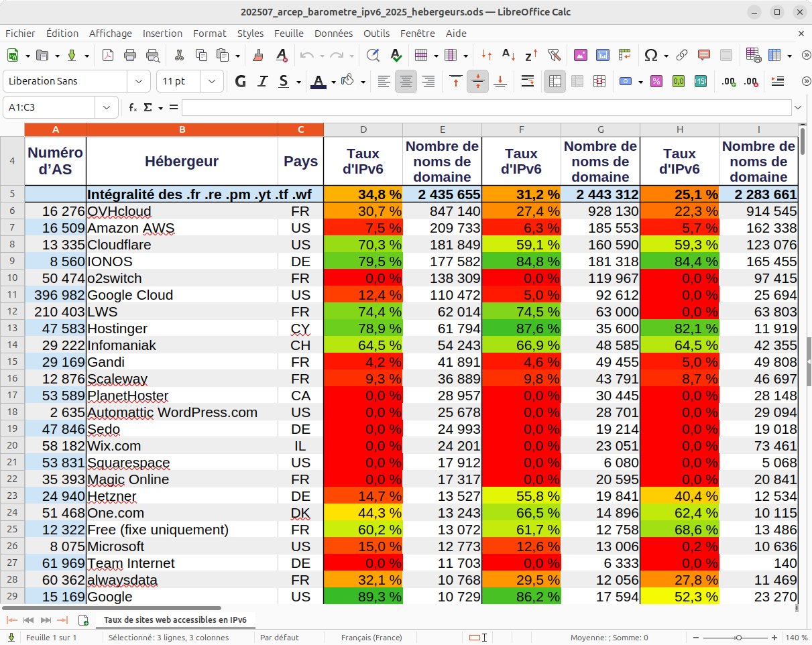Paste from the clipboard

point(223,56)
